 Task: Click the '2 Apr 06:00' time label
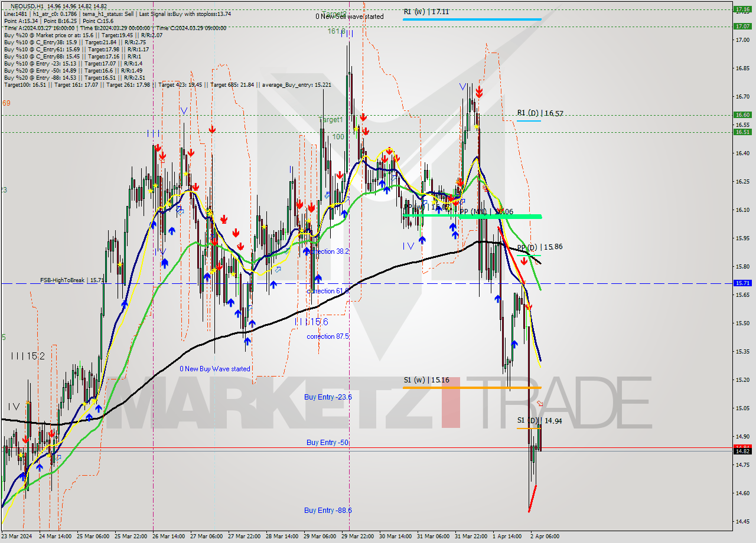coord(545,537)
